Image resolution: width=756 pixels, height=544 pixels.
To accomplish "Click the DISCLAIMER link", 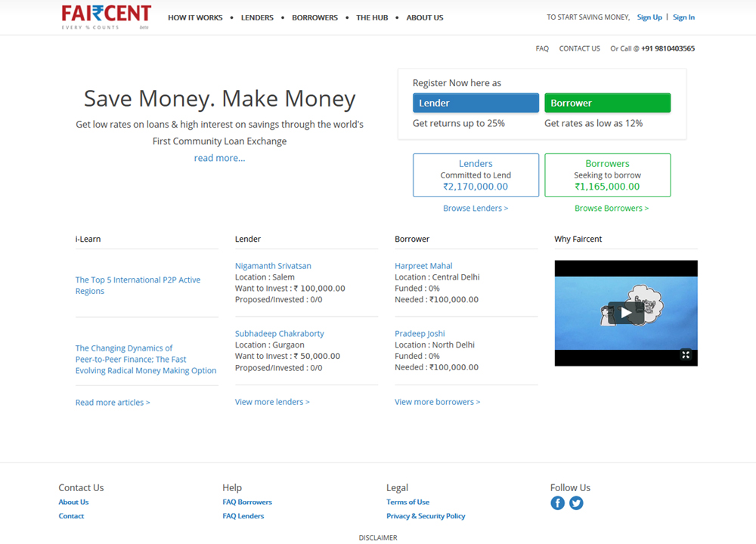I will tap(378, 538).
